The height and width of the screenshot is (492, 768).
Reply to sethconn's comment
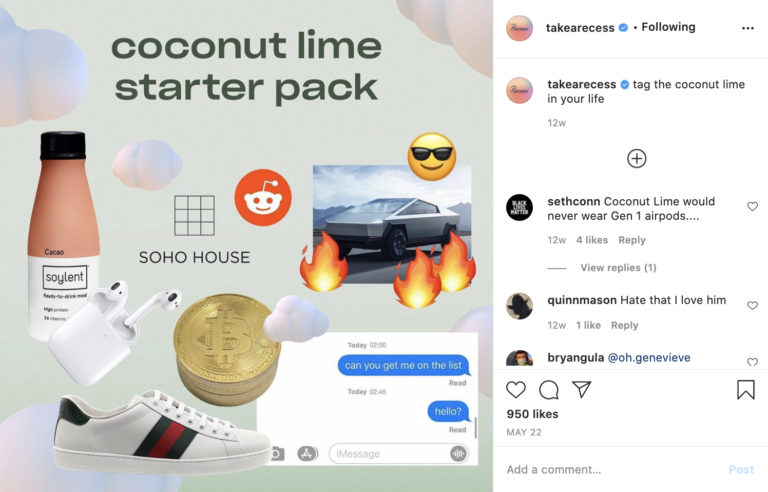tap(632, 240)
